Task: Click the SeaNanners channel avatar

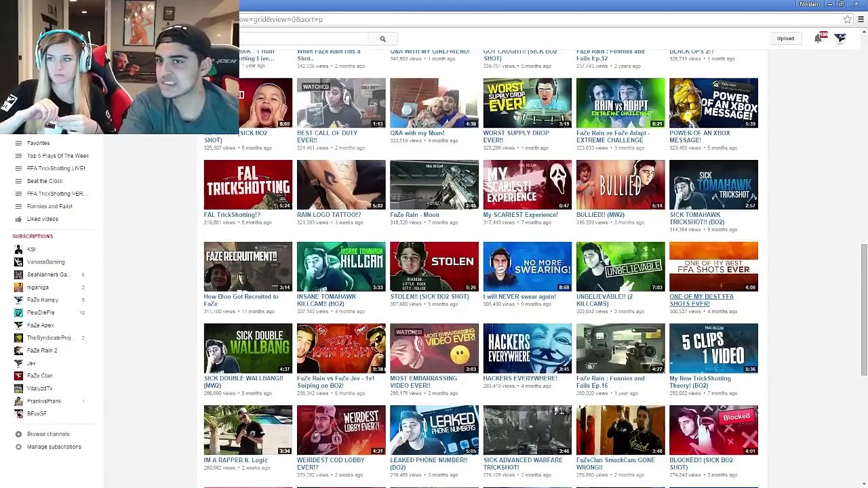Action: 19,274
